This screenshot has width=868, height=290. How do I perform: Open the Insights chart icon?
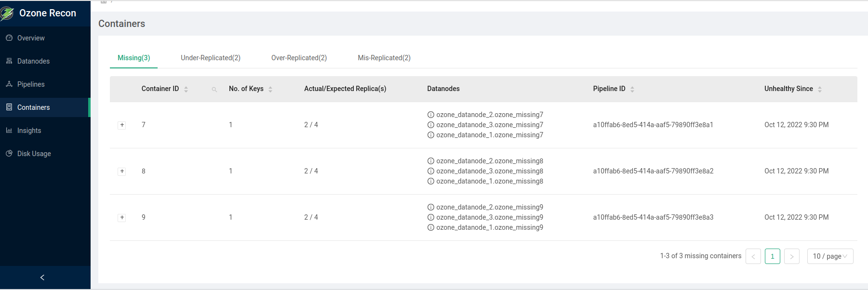(x=9, y=130)
